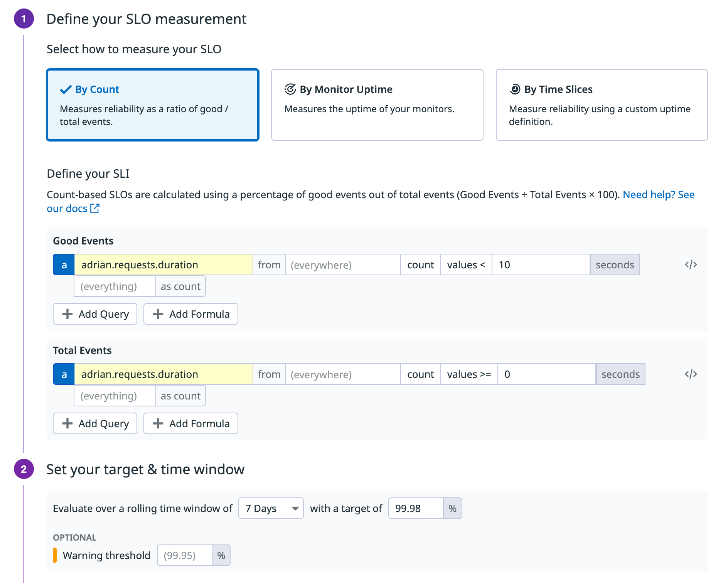Add Formula under Total Events

[191, 423]
